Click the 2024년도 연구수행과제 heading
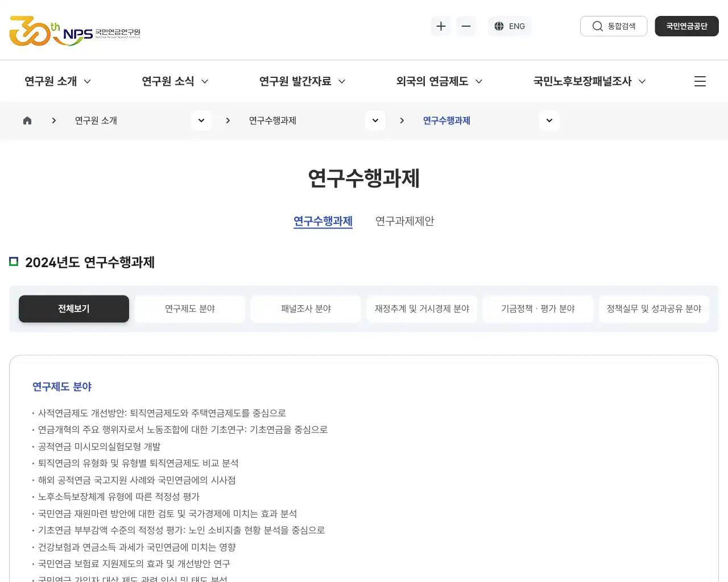 click(90, 262)
